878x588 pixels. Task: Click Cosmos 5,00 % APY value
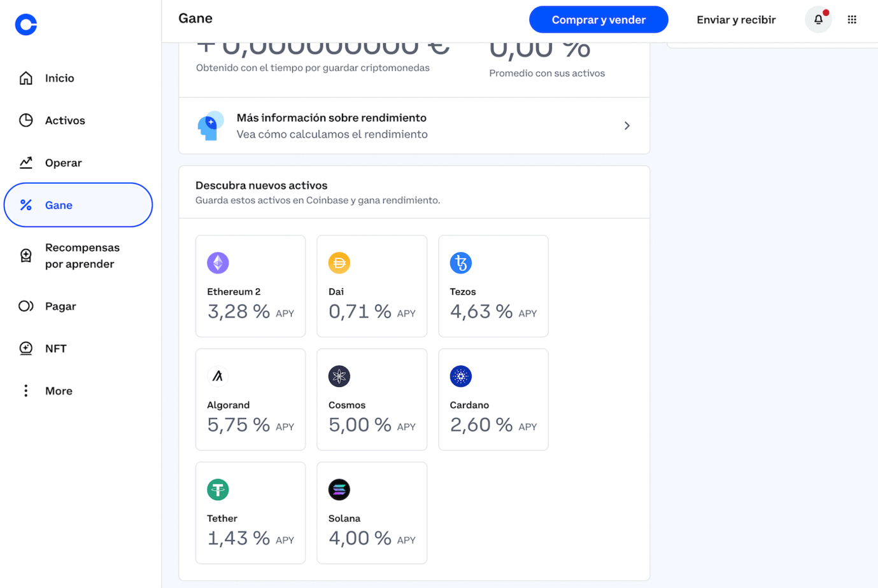point(372,424)
